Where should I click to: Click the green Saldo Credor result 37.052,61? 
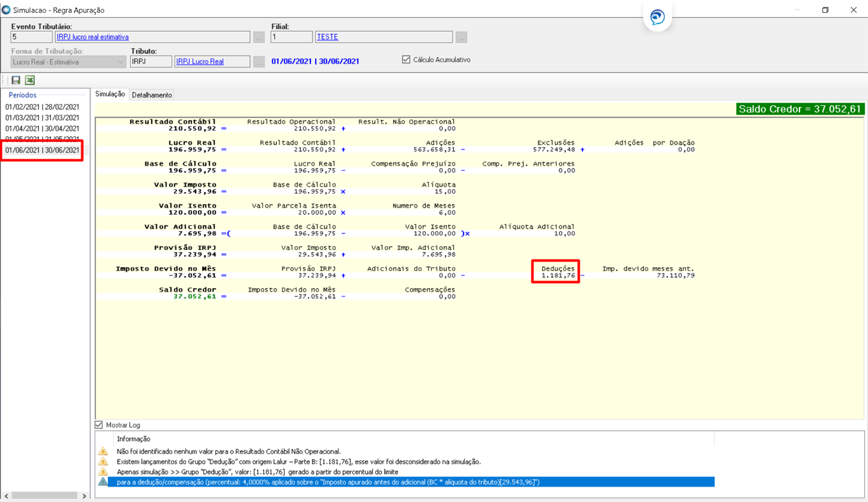tap(194, 296)
